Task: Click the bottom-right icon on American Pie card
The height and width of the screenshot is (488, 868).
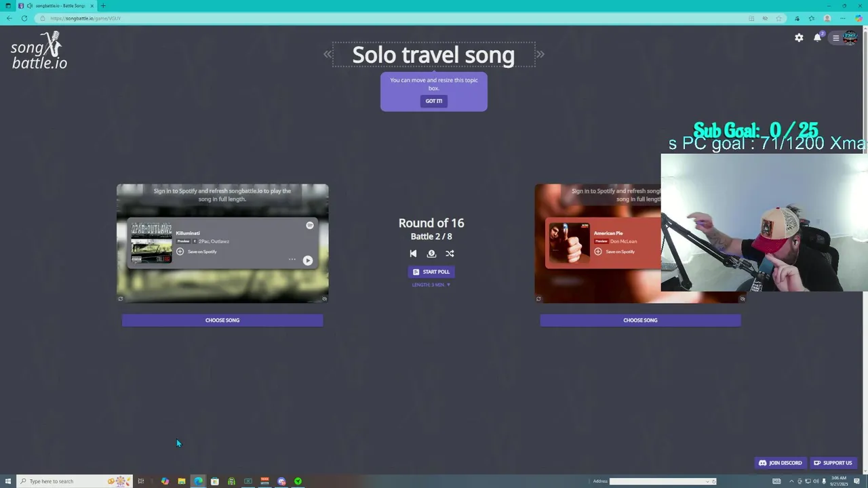Action: click(742, 298)
